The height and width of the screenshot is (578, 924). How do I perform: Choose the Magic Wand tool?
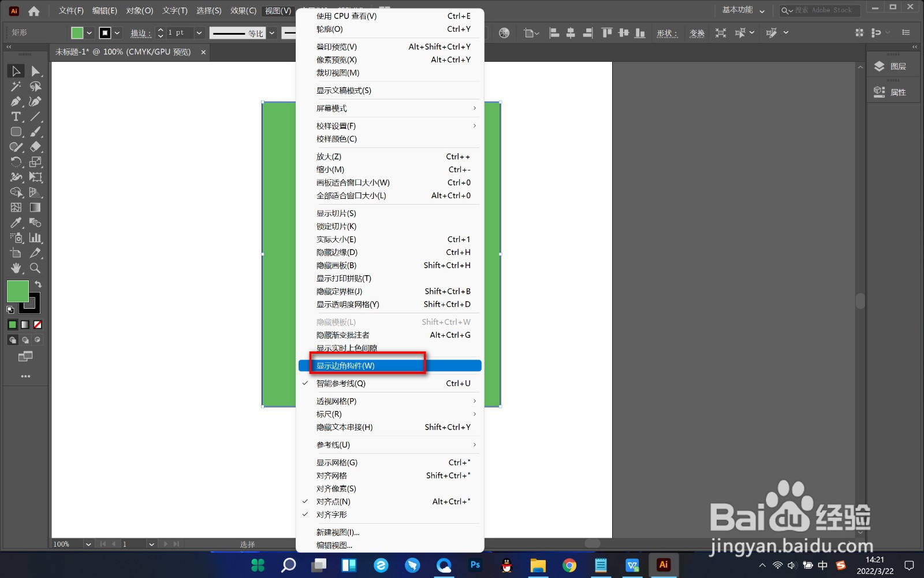coord(16,86)
